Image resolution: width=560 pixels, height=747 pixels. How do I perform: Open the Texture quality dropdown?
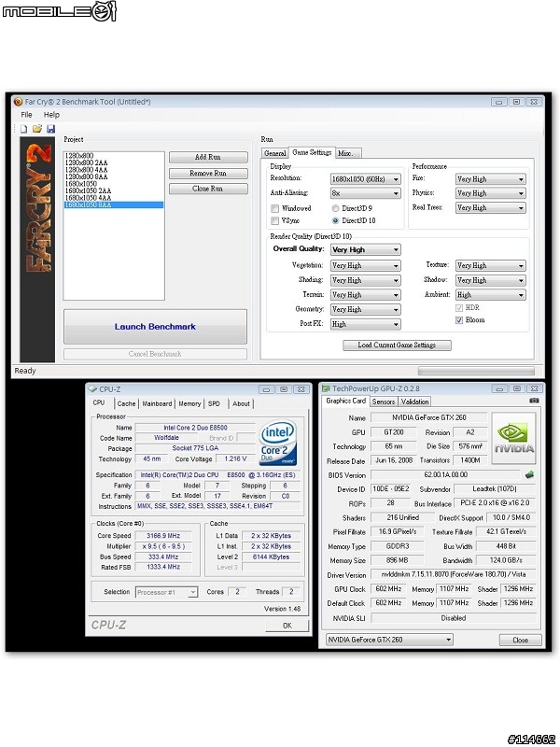pyautogui.click(x=491, y=266)
